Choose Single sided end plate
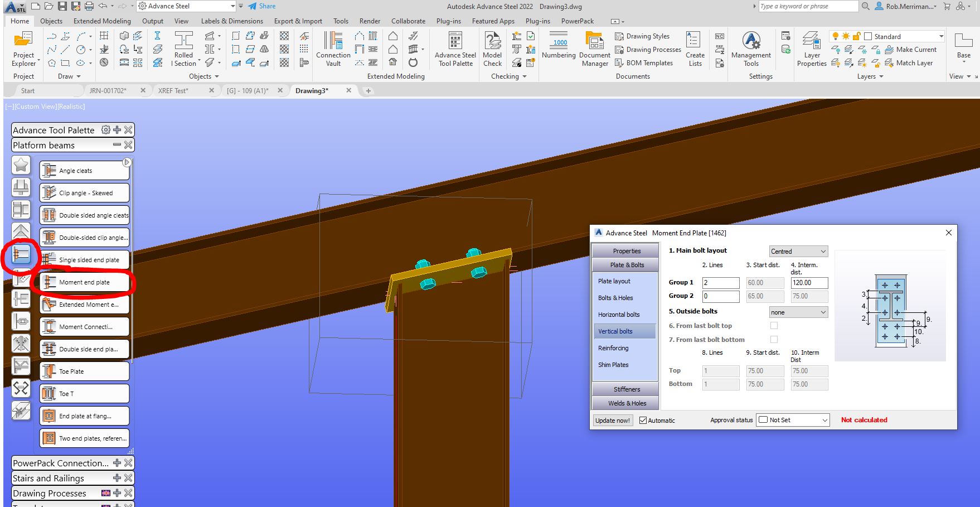 click(84, 260)
